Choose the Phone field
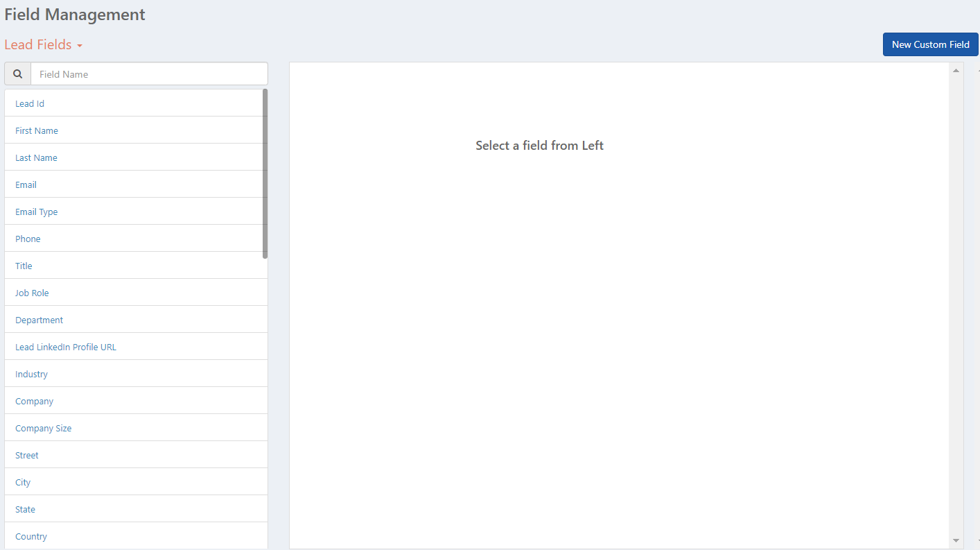This screenshot has height=550, width=980. coord(136,239)
